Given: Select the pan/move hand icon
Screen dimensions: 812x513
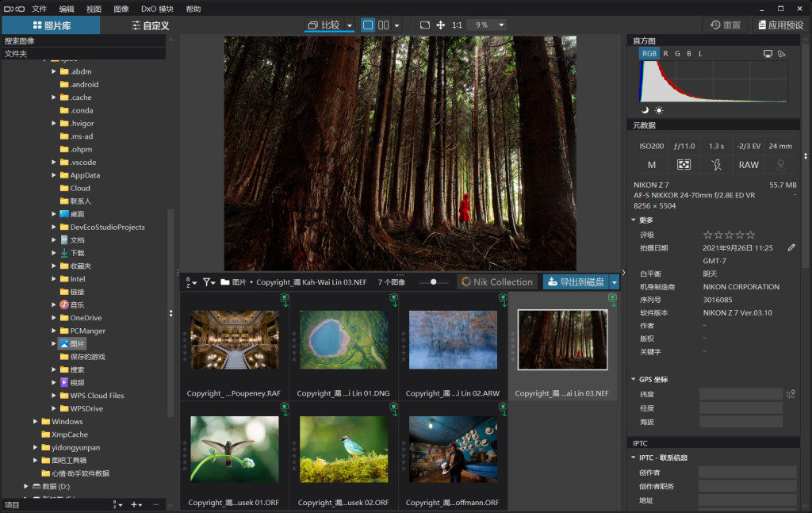Looking at the screenshot, I should [440, 25].
